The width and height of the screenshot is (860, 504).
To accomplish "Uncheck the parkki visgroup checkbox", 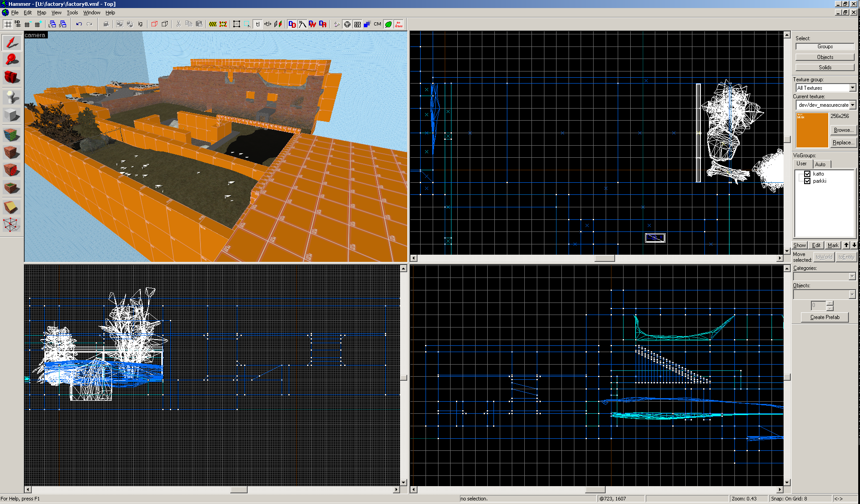I will 807,181.
